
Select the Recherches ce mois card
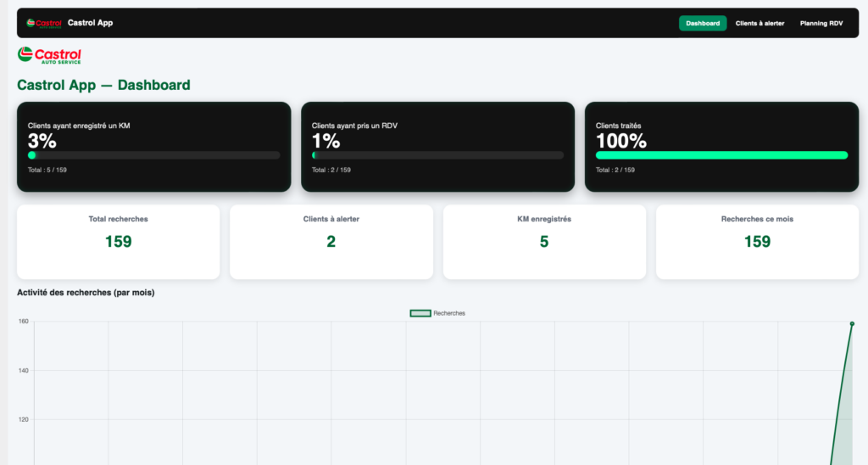(x=757, y=242)
